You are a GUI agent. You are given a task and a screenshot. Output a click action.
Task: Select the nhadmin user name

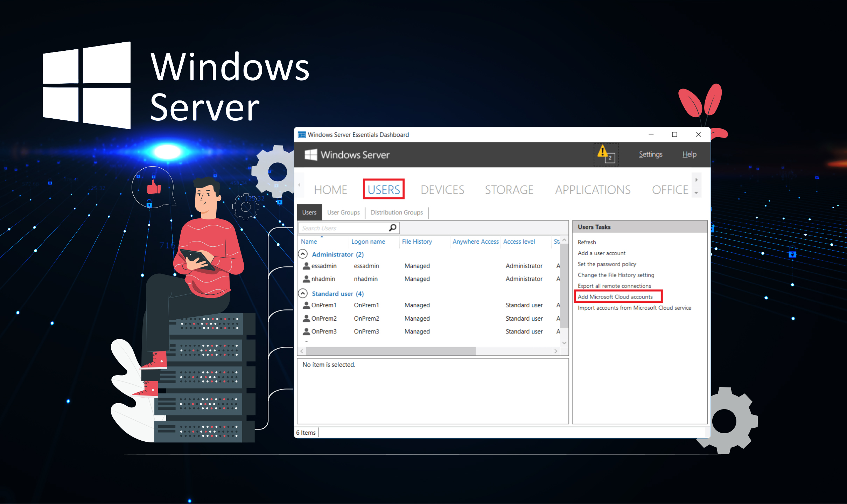pos(323,279)
